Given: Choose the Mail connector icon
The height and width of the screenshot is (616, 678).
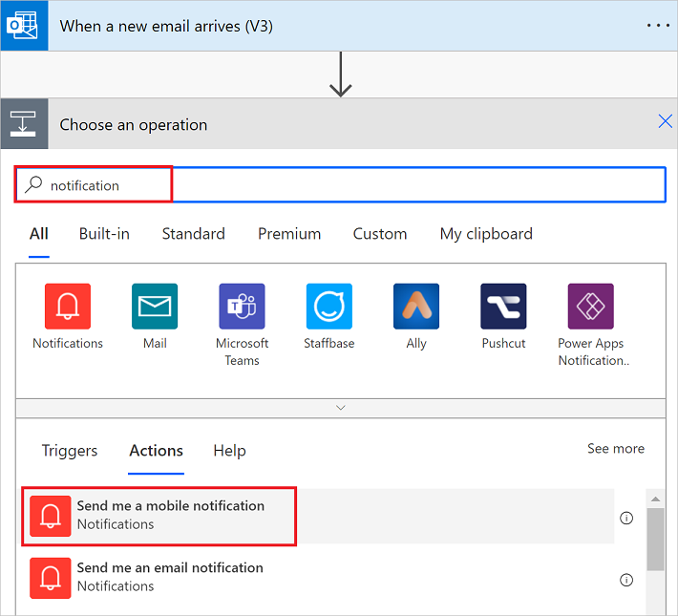Looking at the screenshot, I should (x=155, y=307).
